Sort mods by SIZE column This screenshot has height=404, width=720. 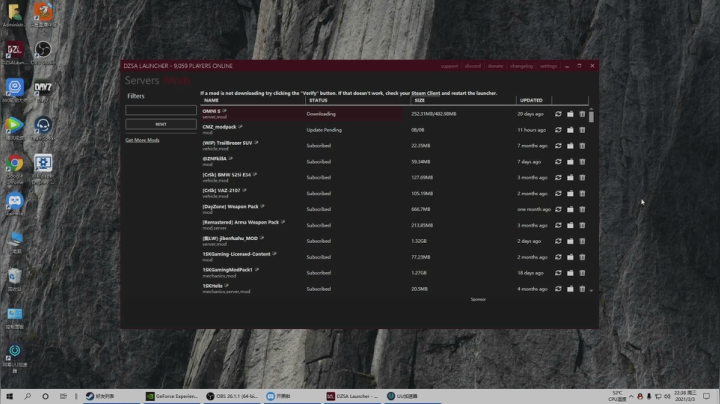pos(420,100)
